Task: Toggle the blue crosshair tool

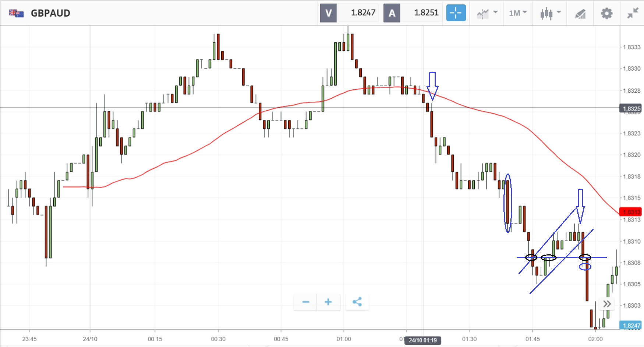Action: pyautogui.click(x=456, y=13)
